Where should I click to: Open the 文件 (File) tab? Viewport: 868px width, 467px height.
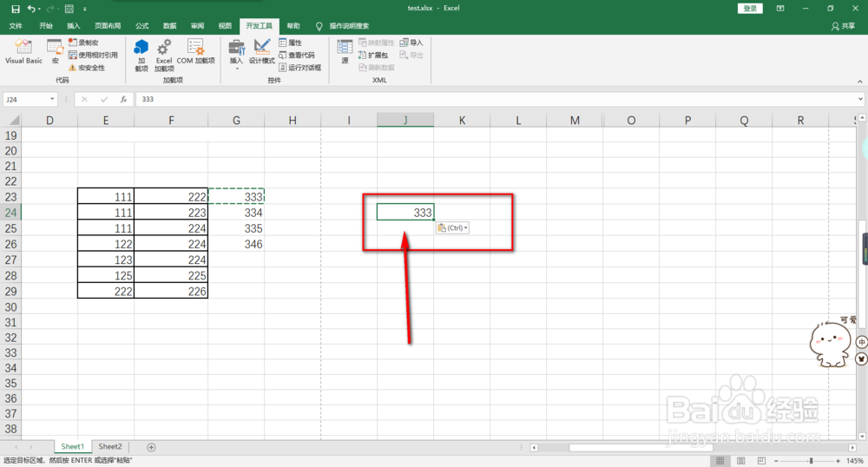pyautogui.click(x=16, y=26)
